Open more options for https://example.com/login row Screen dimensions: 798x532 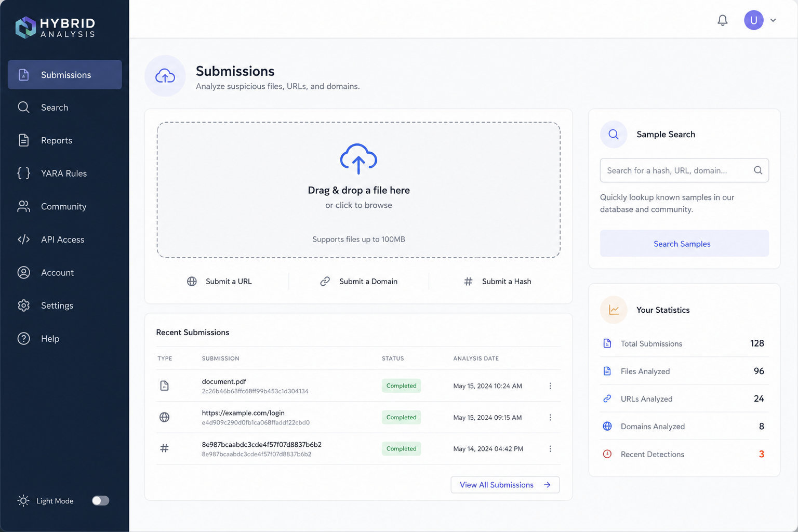coord(550,417)
